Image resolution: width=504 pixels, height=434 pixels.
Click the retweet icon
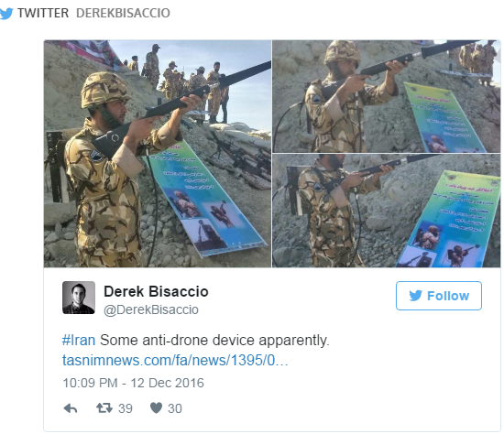point(104,408)
